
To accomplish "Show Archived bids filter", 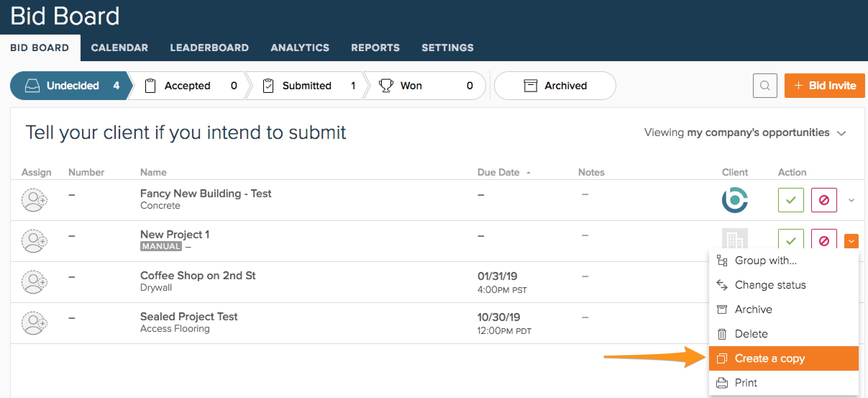I will (555, 86).
